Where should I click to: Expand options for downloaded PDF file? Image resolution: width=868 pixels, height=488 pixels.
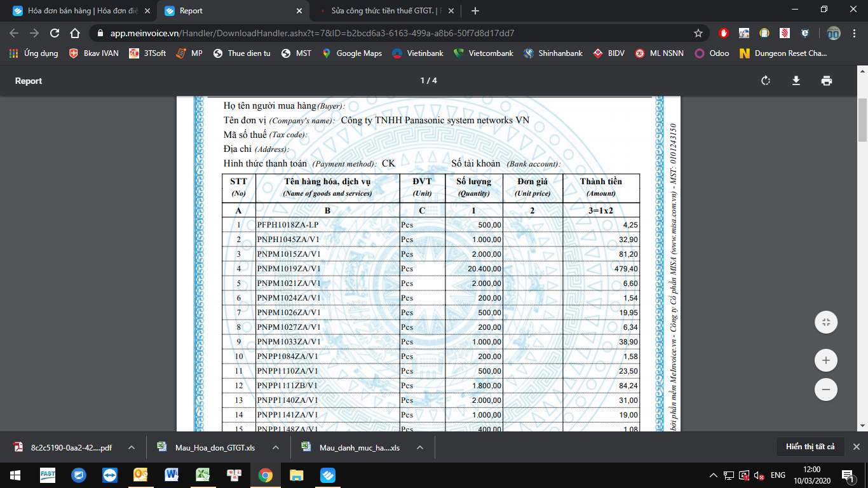(x=131, y=447)
